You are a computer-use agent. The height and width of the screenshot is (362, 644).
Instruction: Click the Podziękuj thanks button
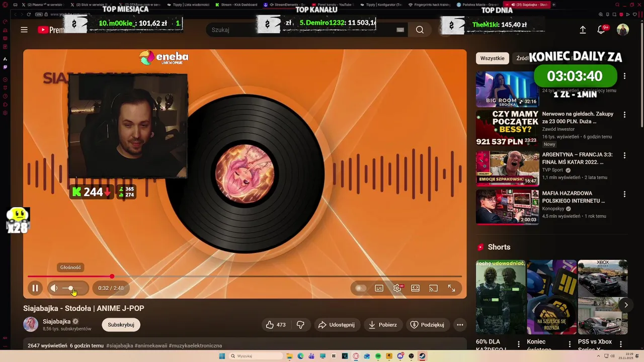pos(427,325)
